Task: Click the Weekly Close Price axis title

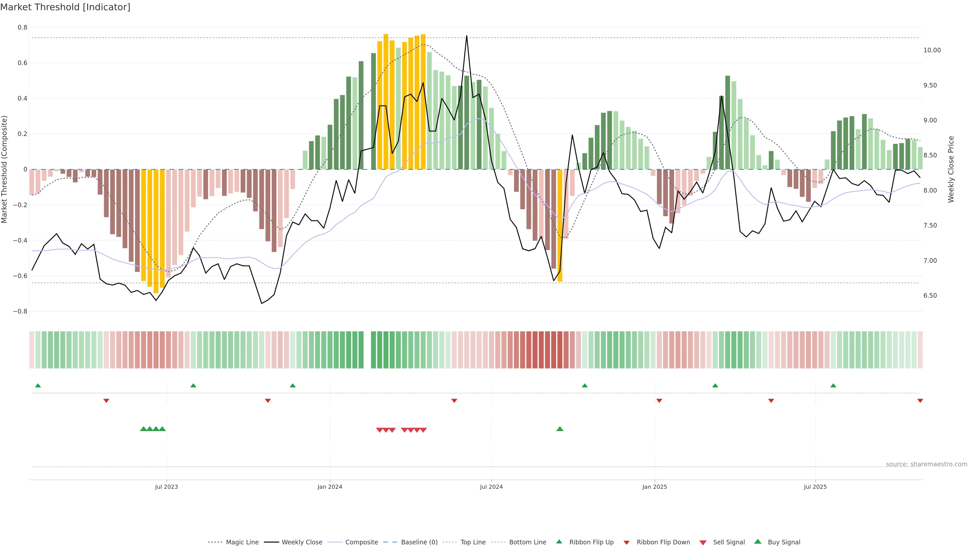Action: 951,169
